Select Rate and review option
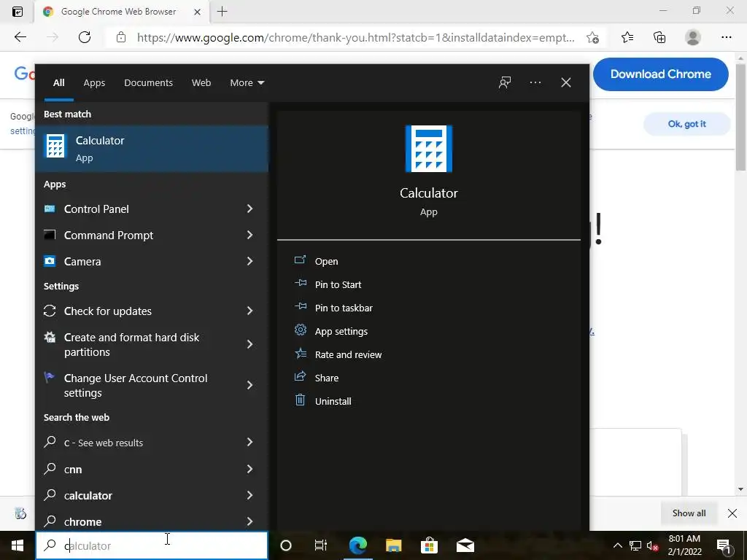The height and width of the screenshot is (560, 747). 348,355
